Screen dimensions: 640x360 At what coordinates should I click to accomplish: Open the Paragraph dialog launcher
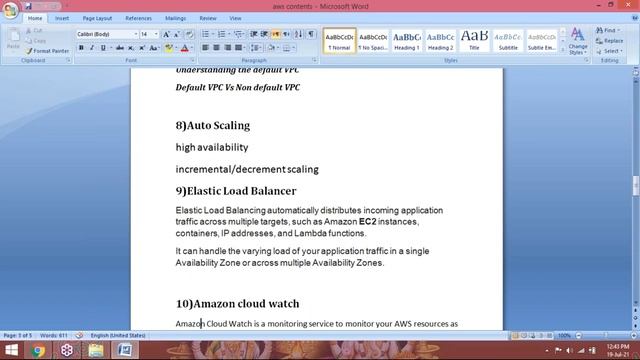click(314, 60)
